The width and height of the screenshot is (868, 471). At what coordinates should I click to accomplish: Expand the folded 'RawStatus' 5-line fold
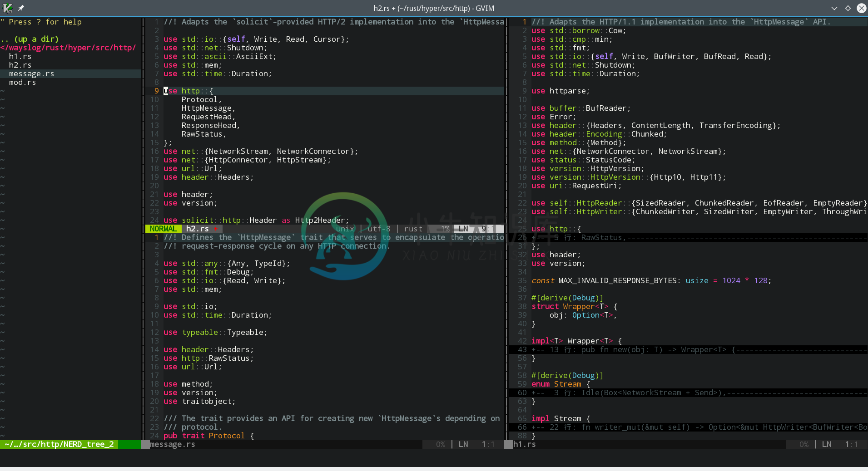699,237
